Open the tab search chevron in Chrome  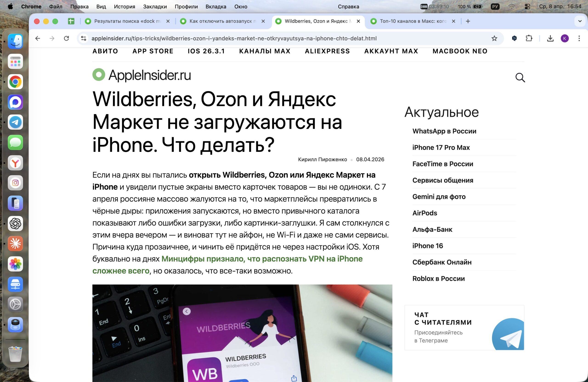point(580,21)
